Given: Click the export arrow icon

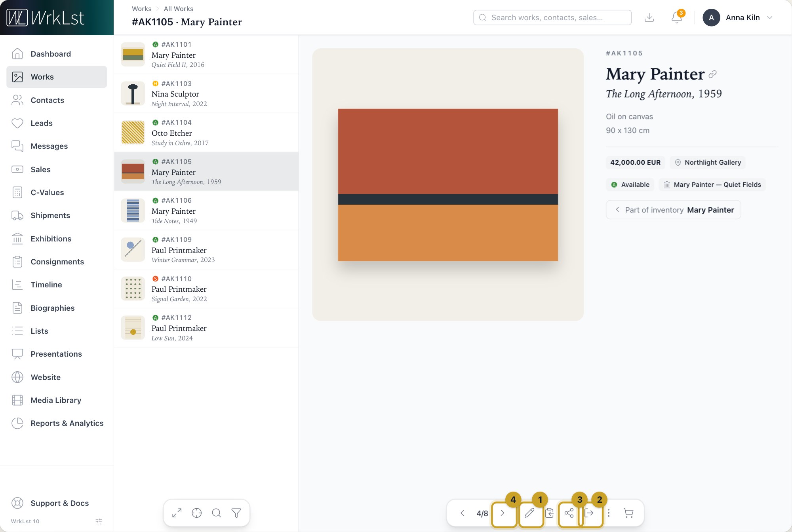Looking at the screenshot, I should click(589, 513).
